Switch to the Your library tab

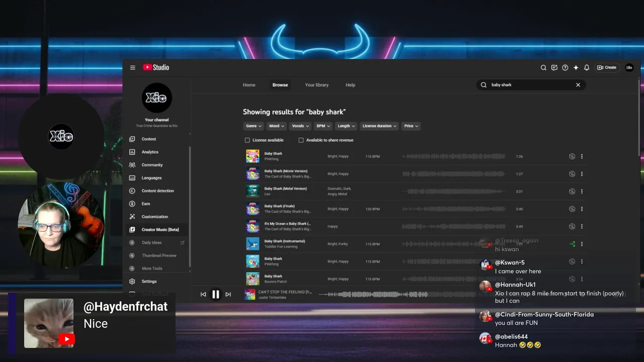(316, 85)
